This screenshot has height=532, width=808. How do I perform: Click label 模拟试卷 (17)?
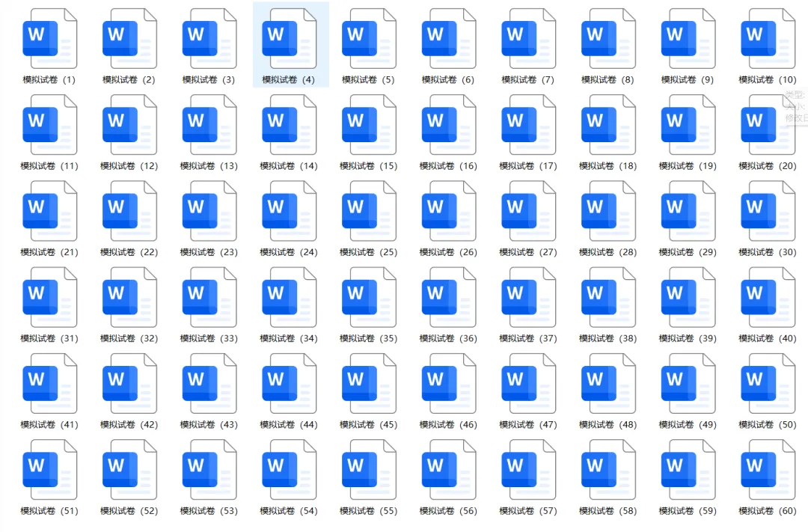pyautogui.click(x=528, y=166)
